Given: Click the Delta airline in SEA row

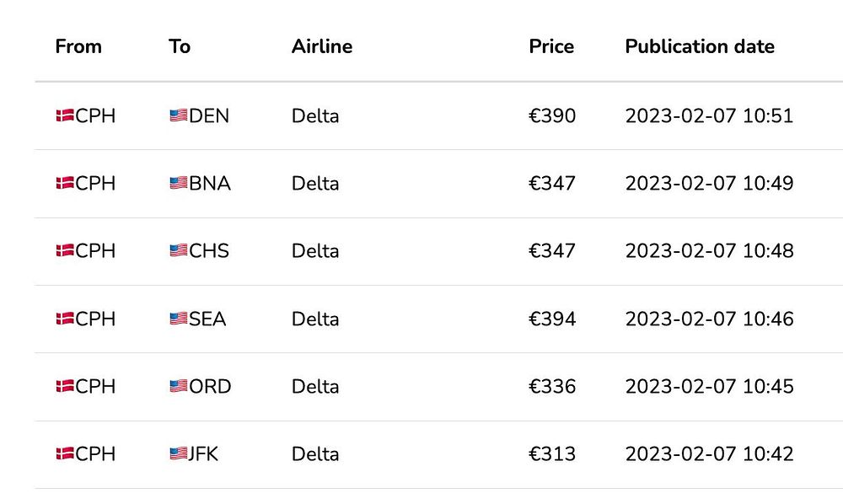Looking at the screenshot, I should point(315,319).
